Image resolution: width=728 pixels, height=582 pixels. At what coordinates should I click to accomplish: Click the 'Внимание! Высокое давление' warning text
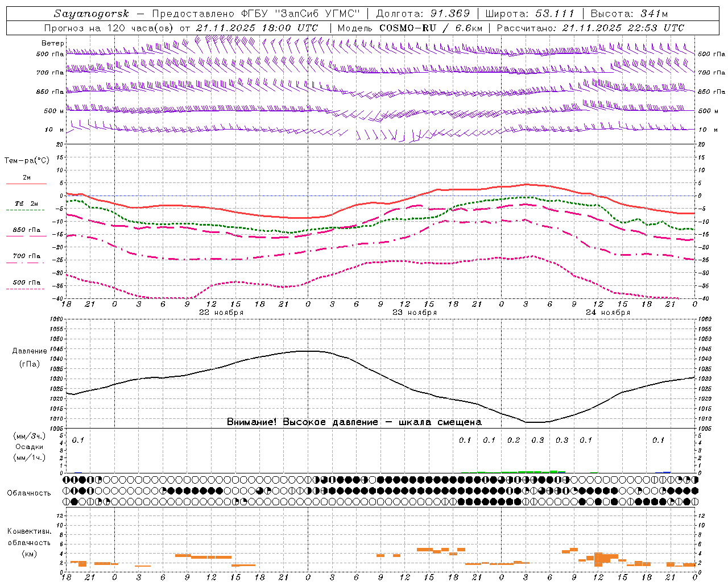[302, 422]
